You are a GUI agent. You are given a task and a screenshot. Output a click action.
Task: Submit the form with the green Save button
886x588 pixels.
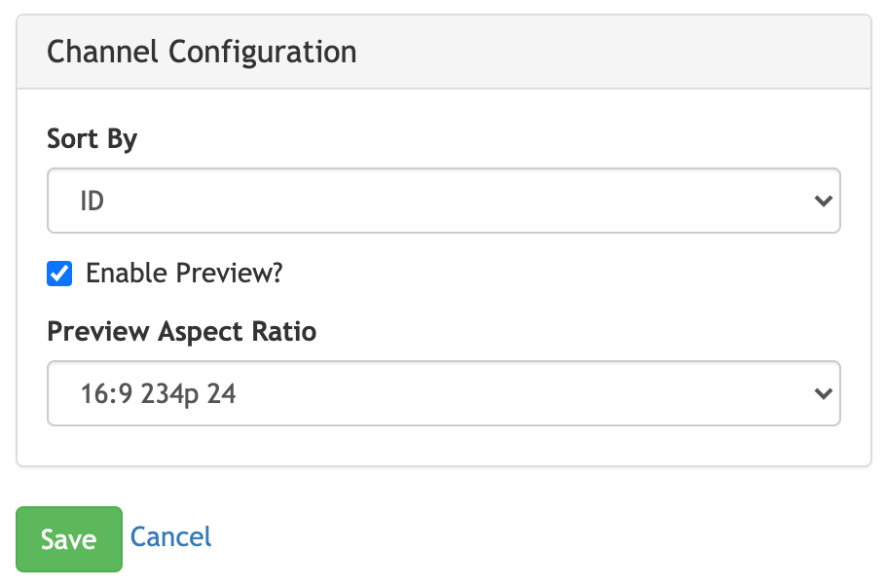[69, 539]
